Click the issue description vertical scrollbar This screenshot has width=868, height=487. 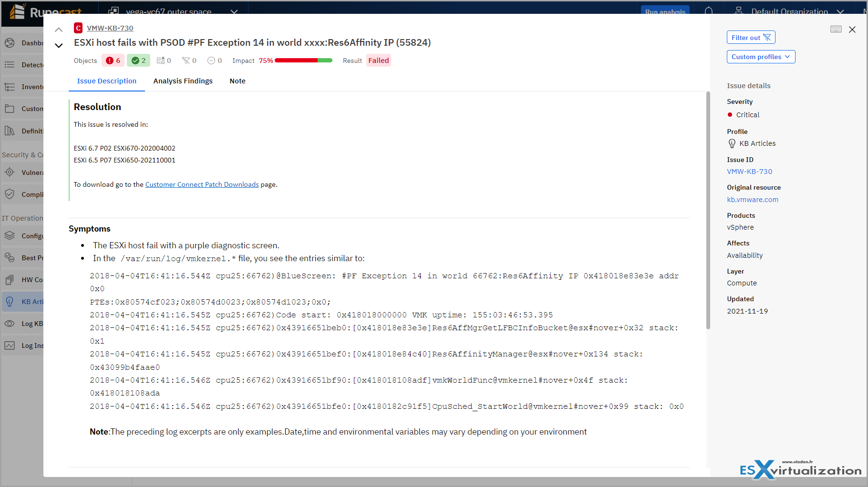click(x=708, y=210)
